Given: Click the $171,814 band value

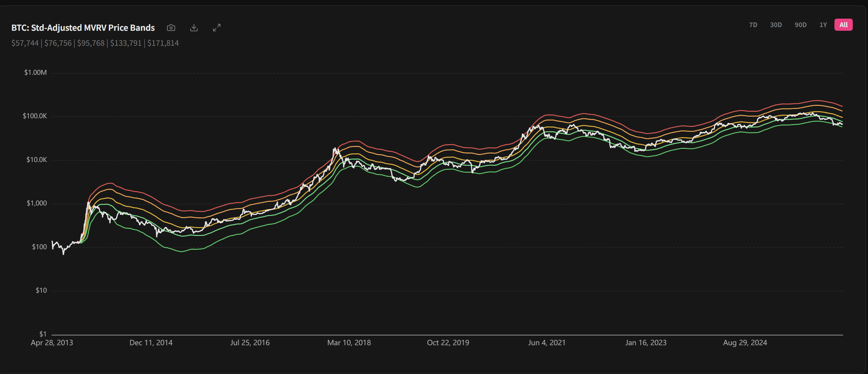Looking at the screenshot, I should tap(163, 43).
